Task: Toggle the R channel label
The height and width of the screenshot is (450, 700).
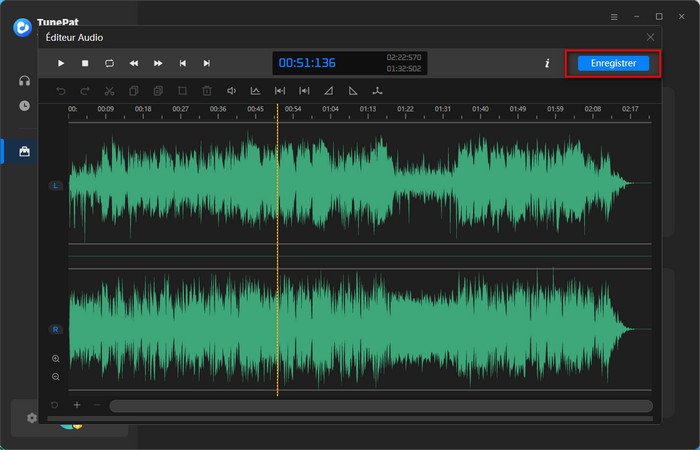Action: click(55, 330)
